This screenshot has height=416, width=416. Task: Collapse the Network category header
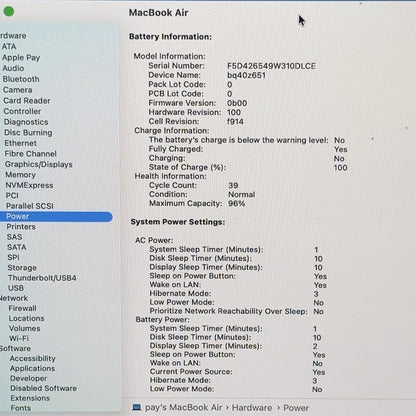pos(14,298)
